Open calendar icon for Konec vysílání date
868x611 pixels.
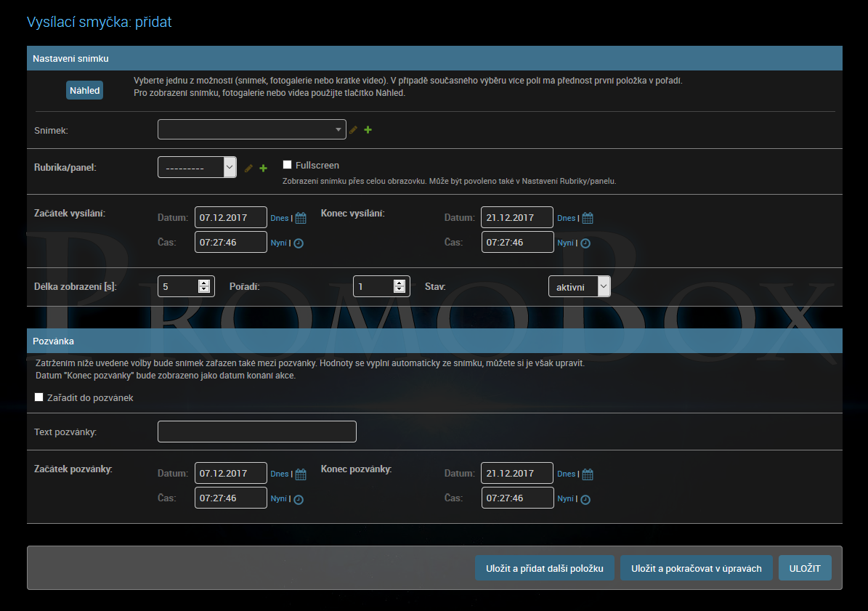click(588, 218)
